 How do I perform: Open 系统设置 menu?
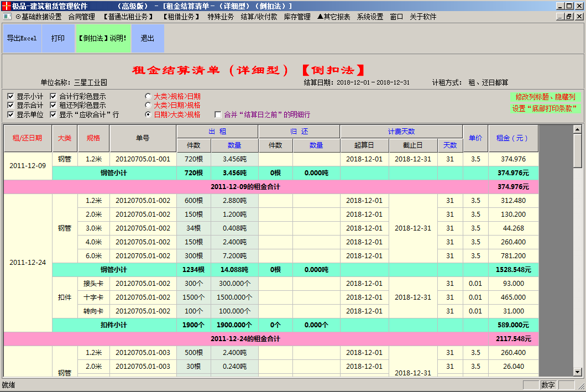click(x=370, y=17)
